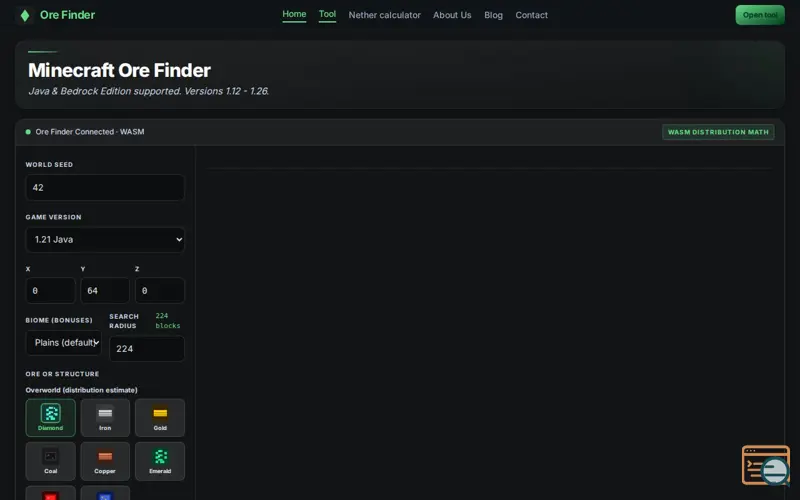800x500 pixels.
Task: Select the Coal ore tile
Action: coord(51,461)
